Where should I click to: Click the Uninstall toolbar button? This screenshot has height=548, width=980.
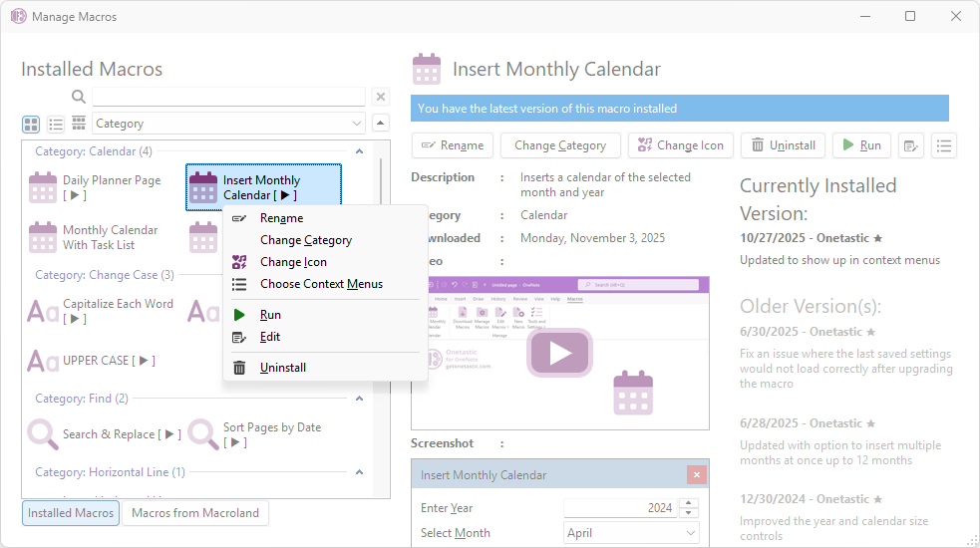coord(784,145)
